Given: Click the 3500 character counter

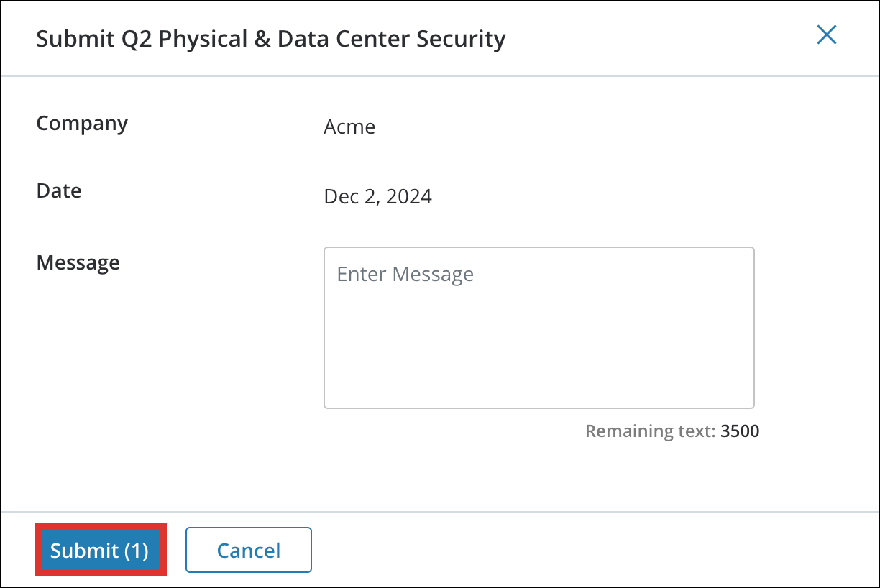Looking at the screenshot, I should click(x=740, y=431).
